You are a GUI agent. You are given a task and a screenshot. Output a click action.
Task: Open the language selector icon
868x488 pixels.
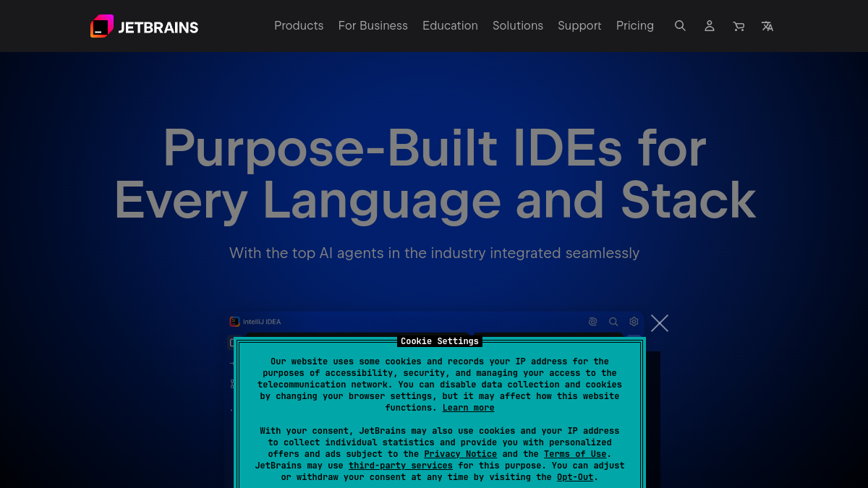[x=767, y=26]
